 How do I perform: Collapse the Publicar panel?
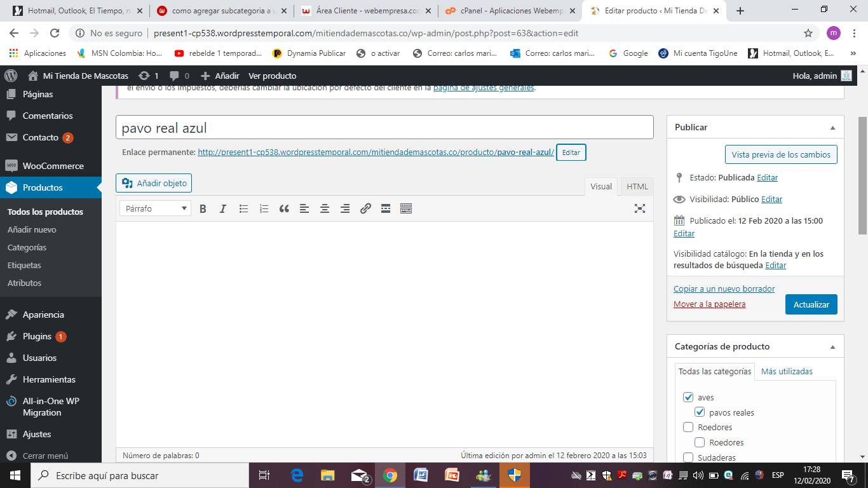[832, 128]
